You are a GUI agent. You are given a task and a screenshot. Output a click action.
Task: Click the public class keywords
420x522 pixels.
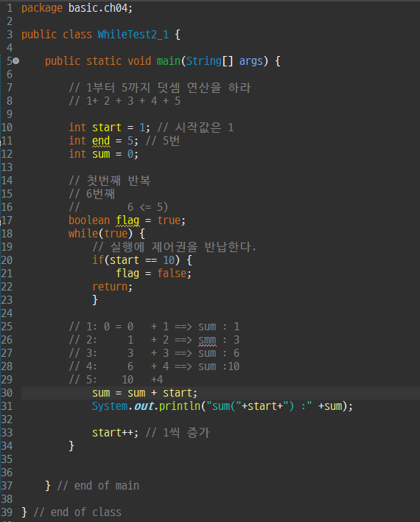click(x=57, y=35)
